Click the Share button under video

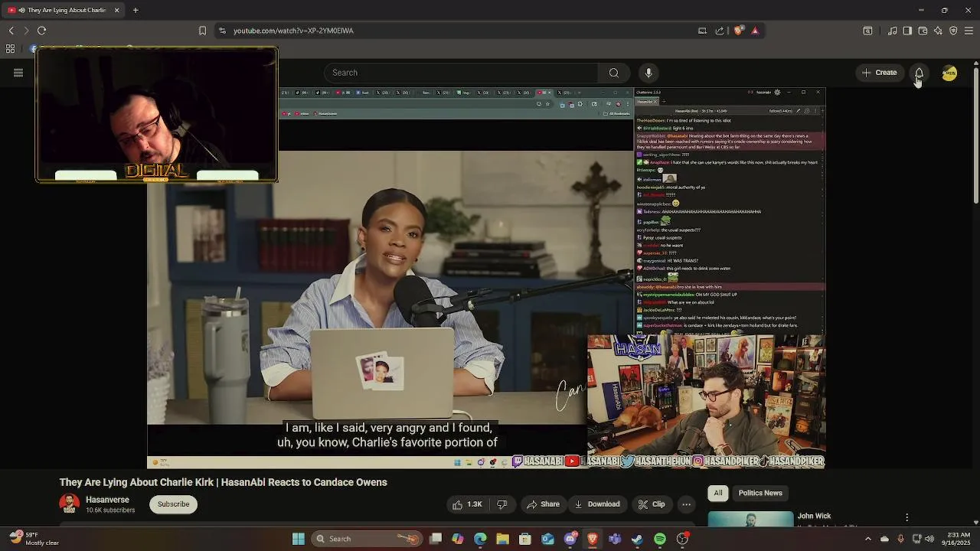[542, 504]
